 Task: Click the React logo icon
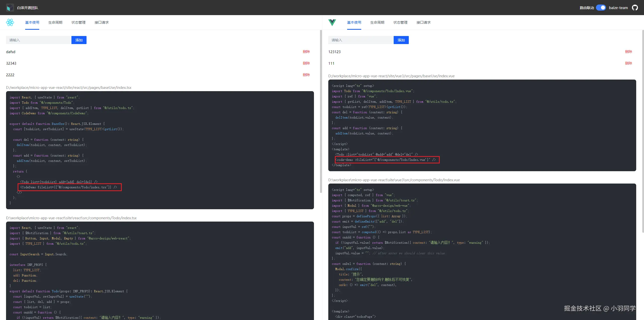click(x=10, y=22)
